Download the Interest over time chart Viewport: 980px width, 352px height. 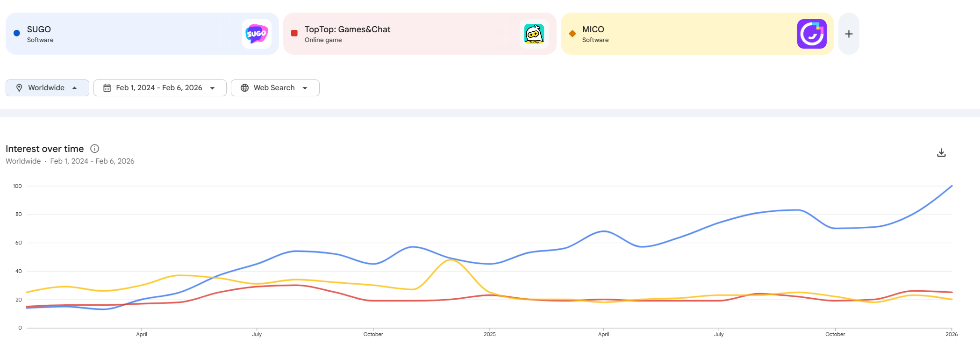(x=941, y=153)
